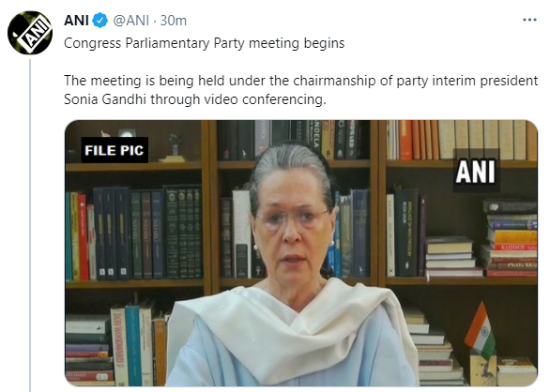This screenshot has height=392, width=550.
Task: Click the ANI round profile avatar
Action: coord(30,33)
